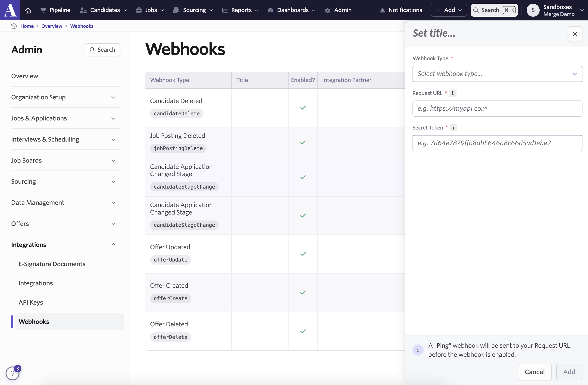Open API Keys in sidebar

click(x=31, y=302)
